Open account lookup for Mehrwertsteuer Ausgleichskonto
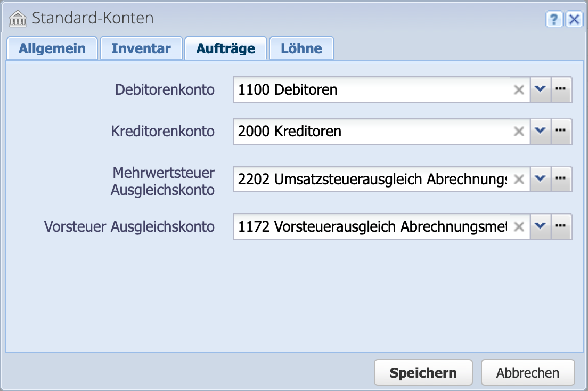The image size is (588, 391). click(x=560, y=179)
